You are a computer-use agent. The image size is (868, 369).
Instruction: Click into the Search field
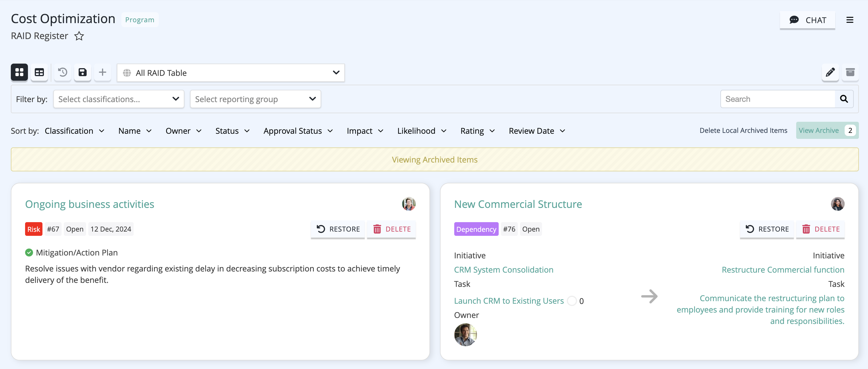(x=778, y=99)
